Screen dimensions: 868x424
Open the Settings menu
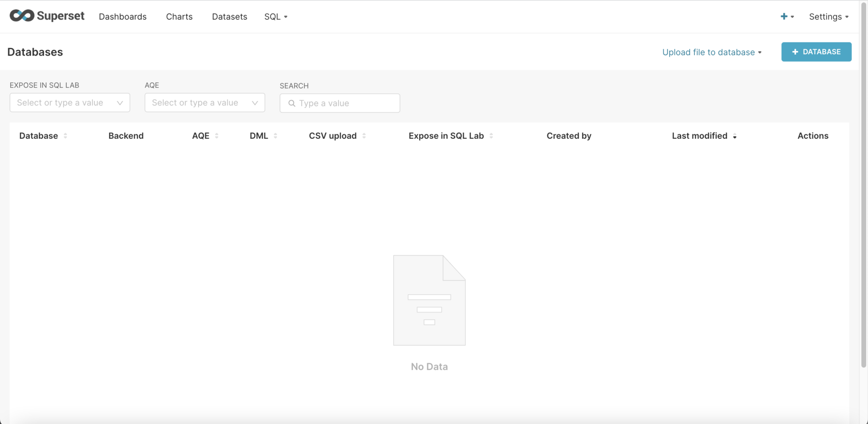point(828,17)
